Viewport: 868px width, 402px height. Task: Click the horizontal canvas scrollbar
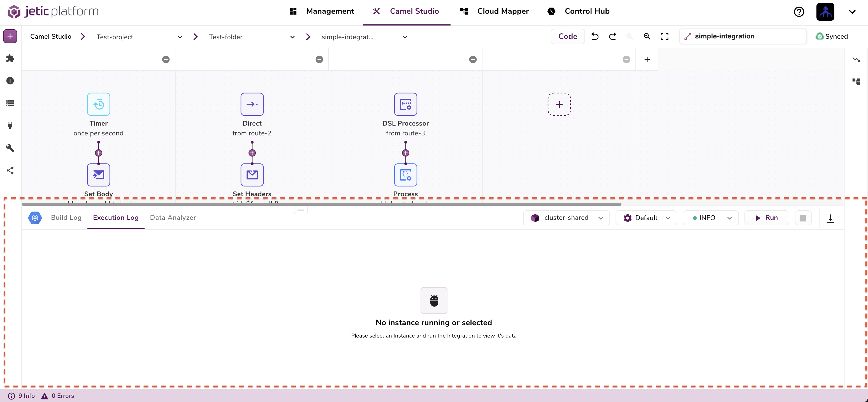[x=321, y=204]
